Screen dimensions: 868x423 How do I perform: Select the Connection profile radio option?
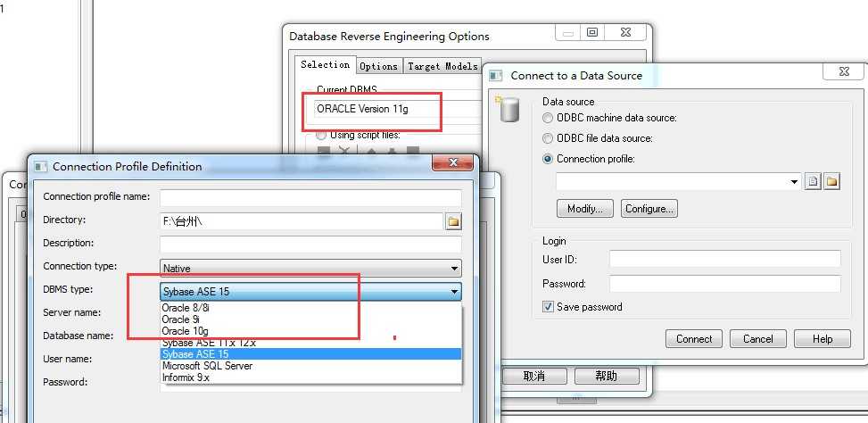click(548, 159)
